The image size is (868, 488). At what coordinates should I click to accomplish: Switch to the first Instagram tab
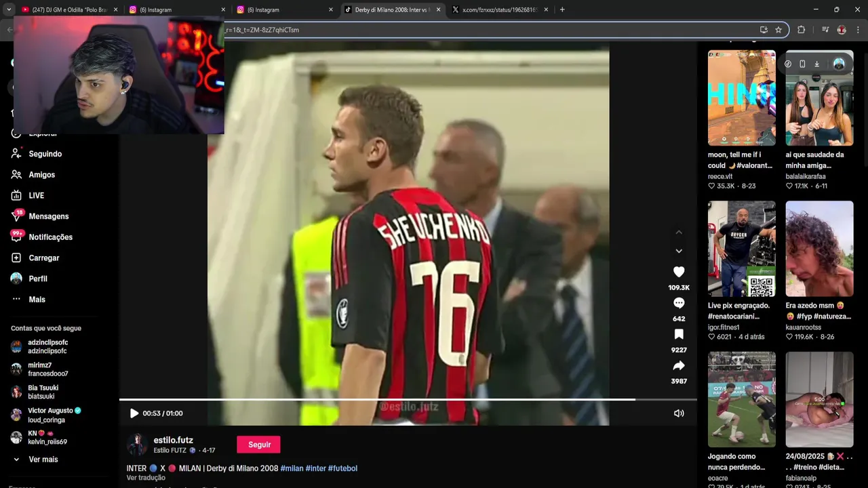click(176, 9)
